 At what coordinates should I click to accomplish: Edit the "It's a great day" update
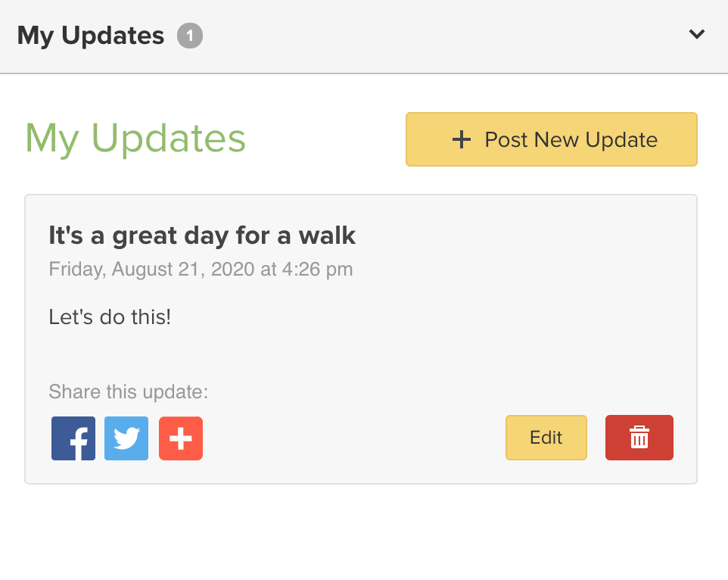(546, 438)
